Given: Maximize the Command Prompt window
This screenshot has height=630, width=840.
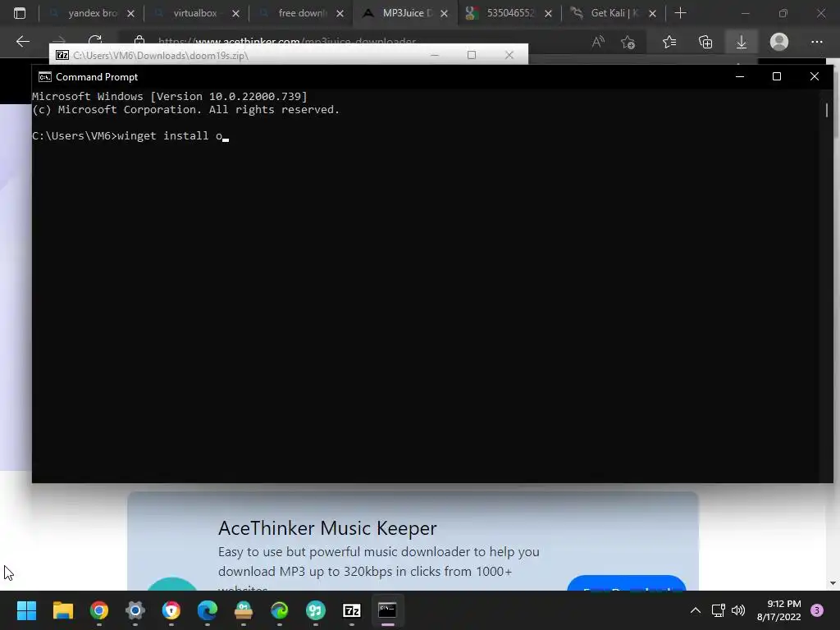Looking at the screenshot, I should pos(777,76).
